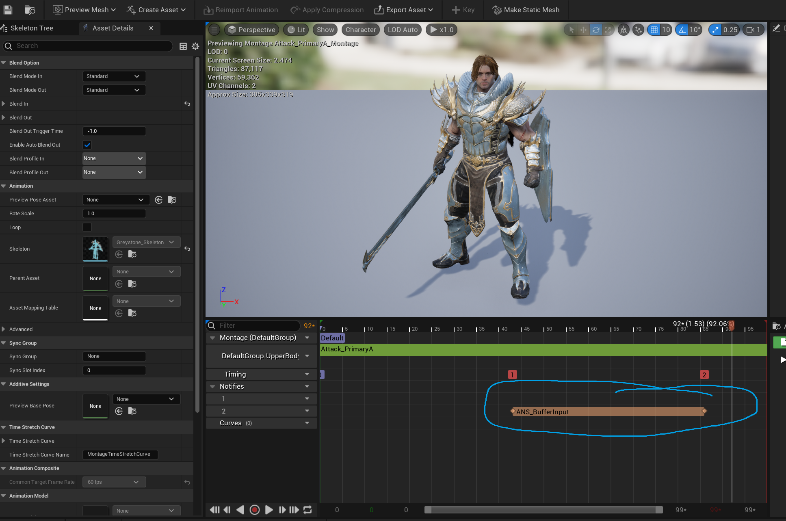Open the Perspective view mode menu
Image resolution: width=786 pixels, height=521 pixels.
point(252,30)
